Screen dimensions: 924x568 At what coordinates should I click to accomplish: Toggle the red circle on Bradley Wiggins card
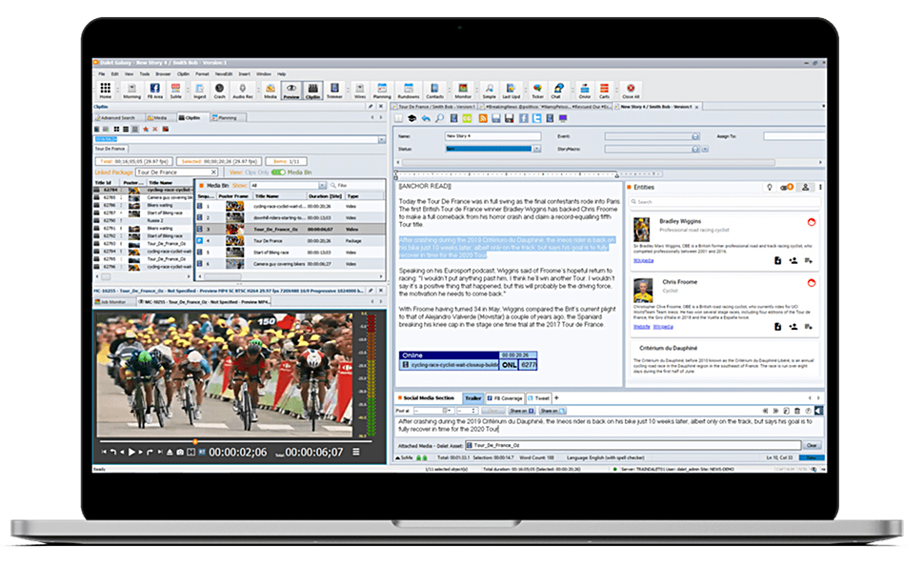click(811, 222)
